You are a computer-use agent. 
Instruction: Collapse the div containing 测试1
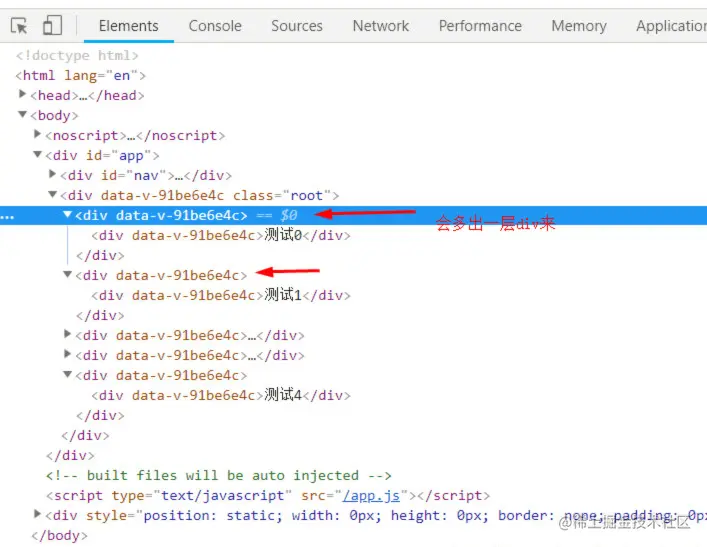click(68, 274)
